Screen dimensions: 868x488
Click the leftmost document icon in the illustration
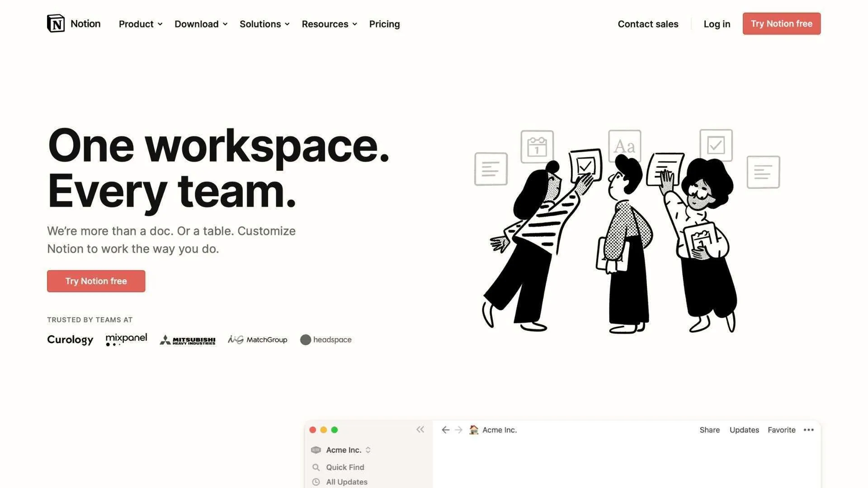(491, 169)
